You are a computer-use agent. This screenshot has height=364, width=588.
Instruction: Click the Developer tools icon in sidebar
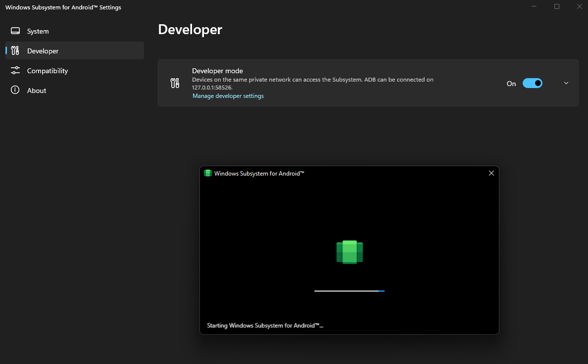15,50
